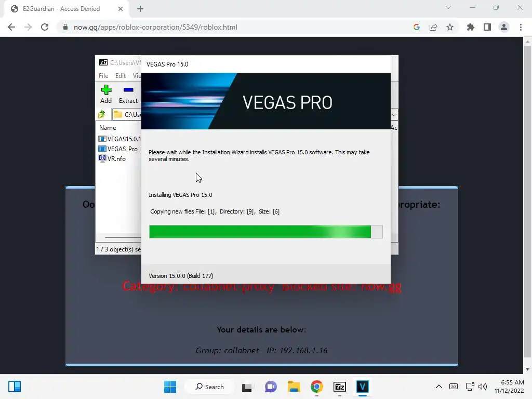
Task: Open Chrome three-dot menu
Action: click(521, 27)
